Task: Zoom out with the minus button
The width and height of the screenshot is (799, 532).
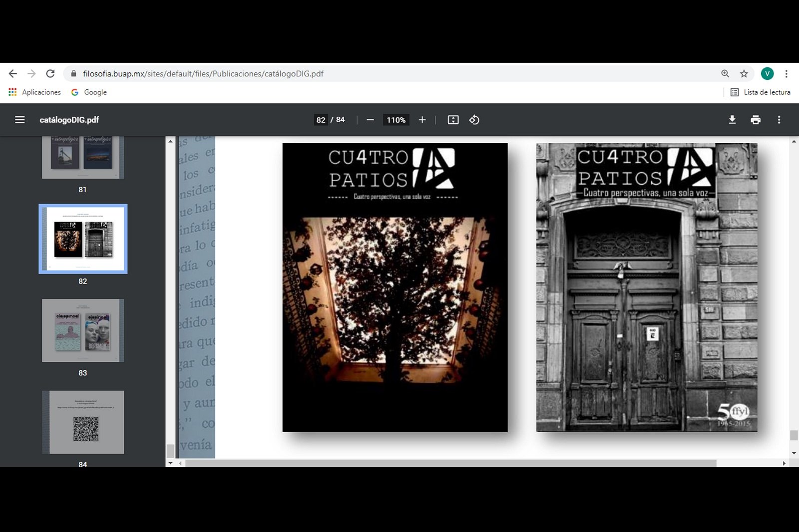Action: coord(370,120)
